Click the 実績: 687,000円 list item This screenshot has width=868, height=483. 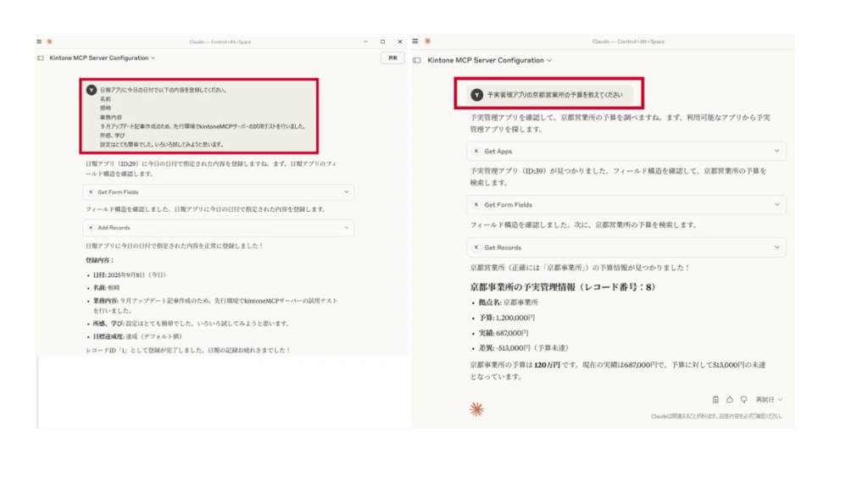[x=504, y=333]
